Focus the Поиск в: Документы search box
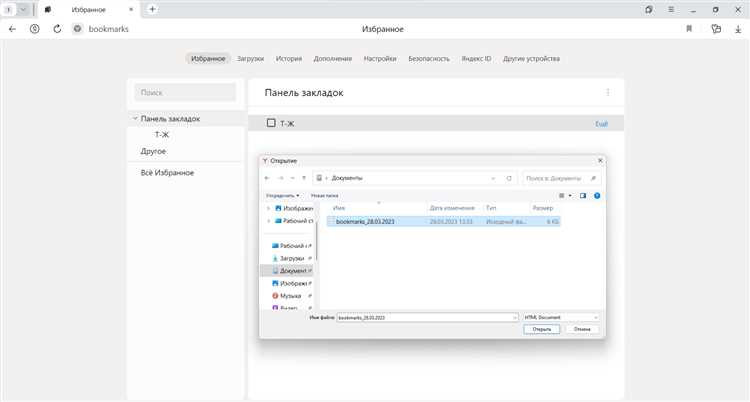The width and height of the screenshot is (750, 402). pyautogui.click(x=561, y=178)
